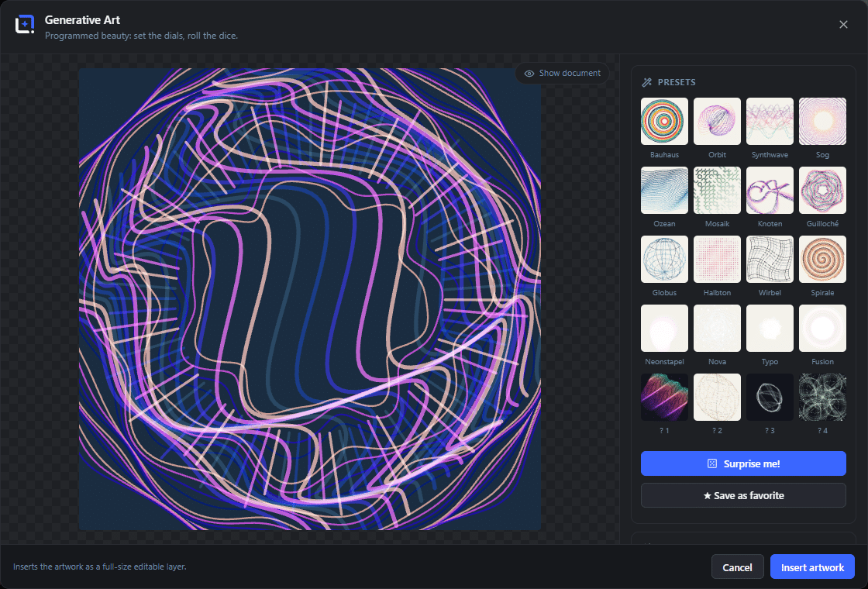
Task: Select the Bauhaus preset thumbnail
Action: point(664,121)
